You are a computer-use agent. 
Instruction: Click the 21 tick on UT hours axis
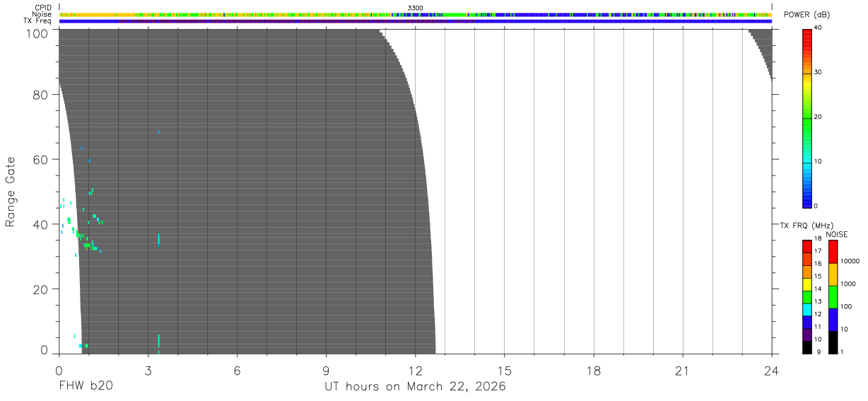tap(683, 370)
